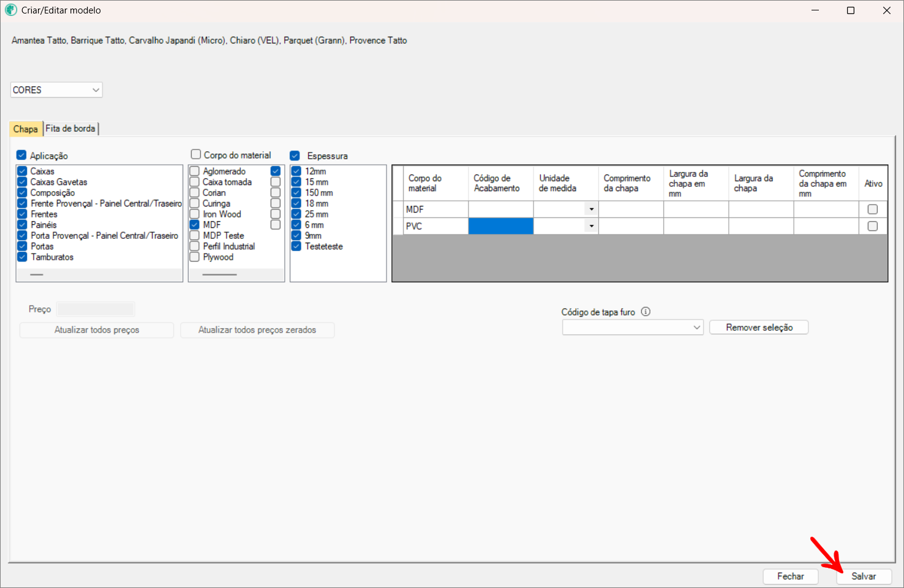Click the info icon beside Código de tapa furo
The width and height of the screenshot is (904, 588).
coord(646,312)
